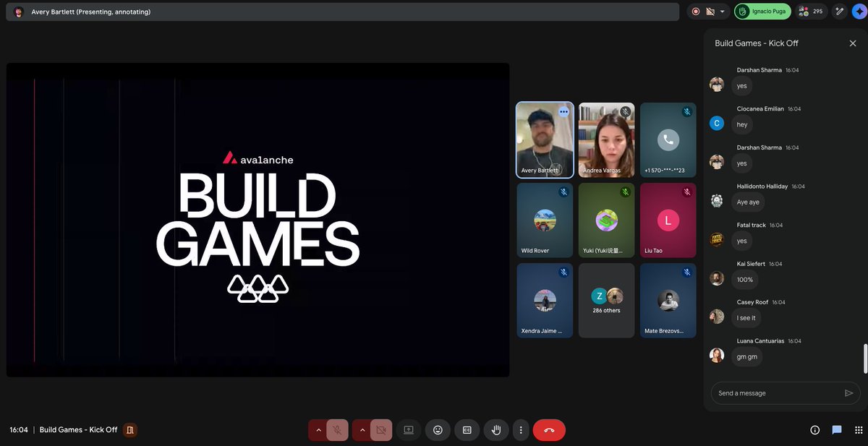Click Hallidonto Halliday's avatar in chat
The width and height of the screenshot is (868, 446).
pos(717,201)
